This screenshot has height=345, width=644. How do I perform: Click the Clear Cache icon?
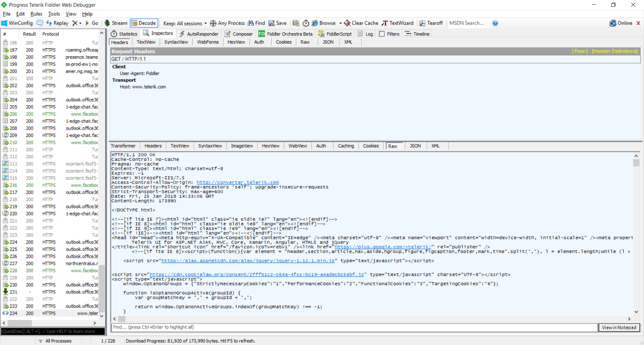[347, 23]
